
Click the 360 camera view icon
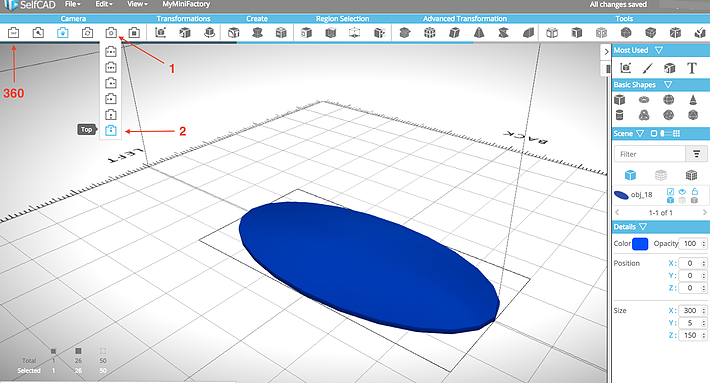point(14,33)
